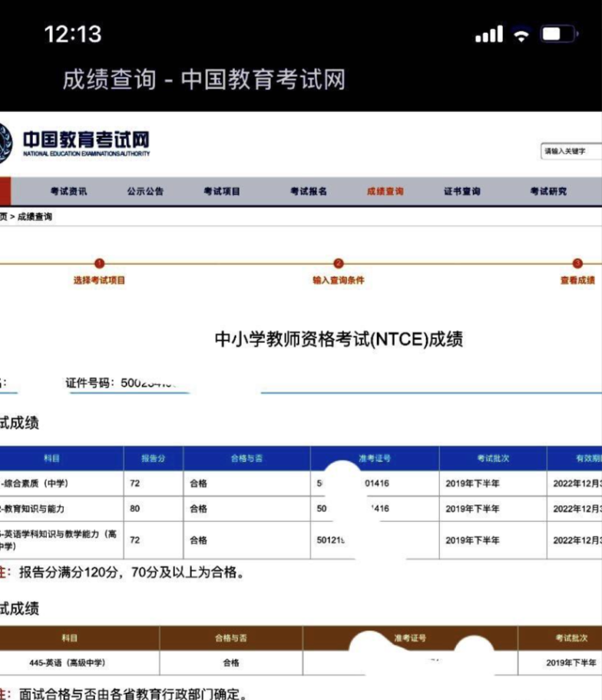Open the 考试研究 navigation item
Image resolution: width=602 pixels, height=700 pixels.
coord(548,192)
